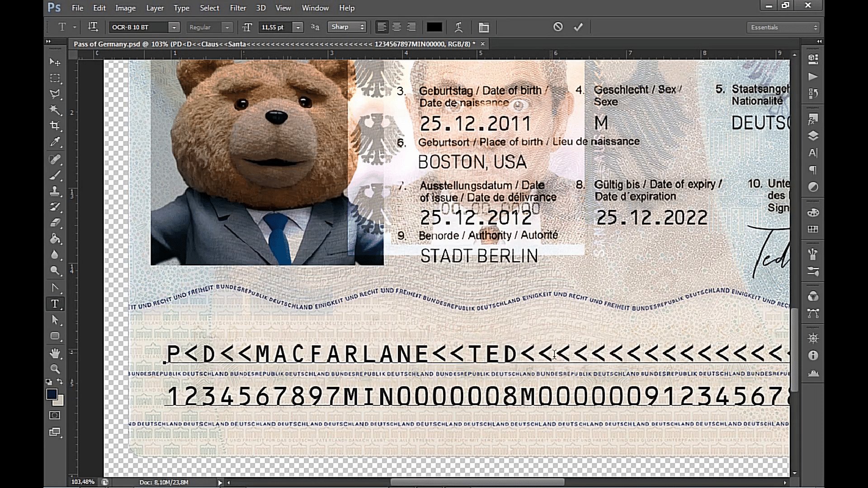Open the Swatches panel icon
Screen dimensions: 868x488
coord(813,229)
